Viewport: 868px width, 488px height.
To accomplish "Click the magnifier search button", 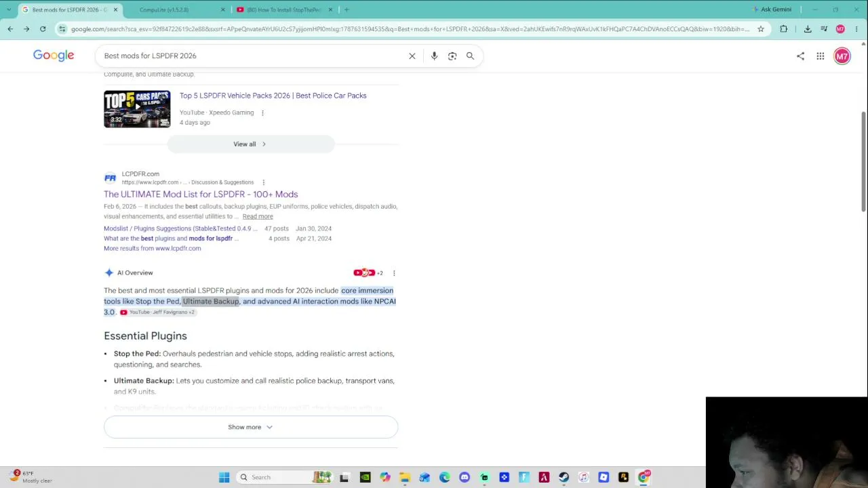I will [x=470, y=56].
